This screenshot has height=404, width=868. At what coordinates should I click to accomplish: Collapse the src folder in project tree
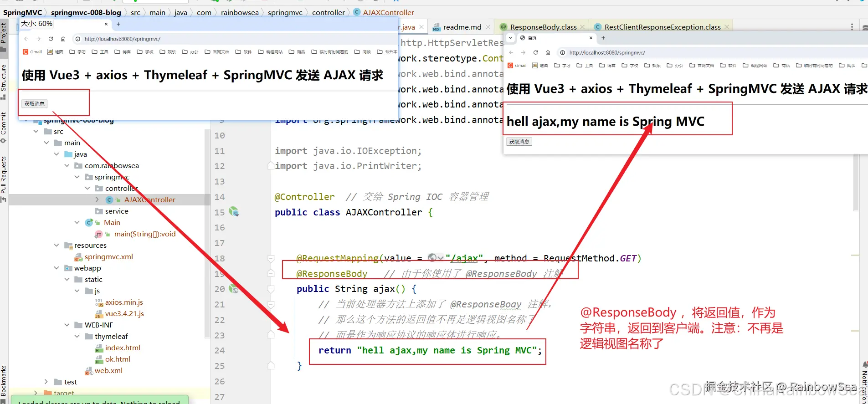coord(36,131)
